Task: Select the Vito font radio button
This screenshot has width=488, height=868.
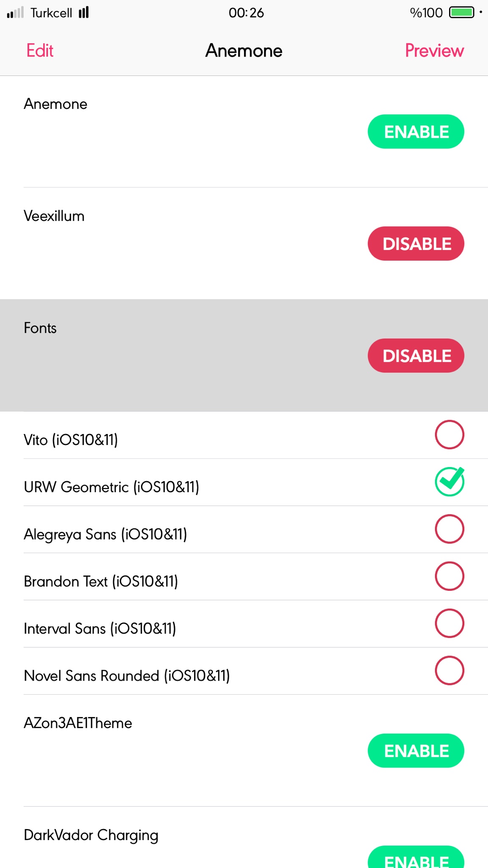Action: pos(449,435)
